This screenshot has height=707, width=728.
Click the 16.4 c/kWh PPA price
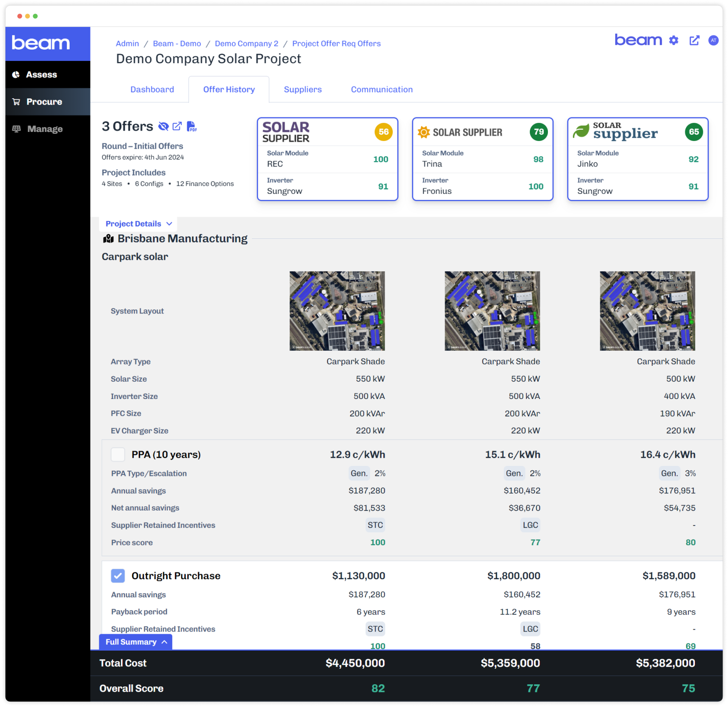click(x=668, y=455)
